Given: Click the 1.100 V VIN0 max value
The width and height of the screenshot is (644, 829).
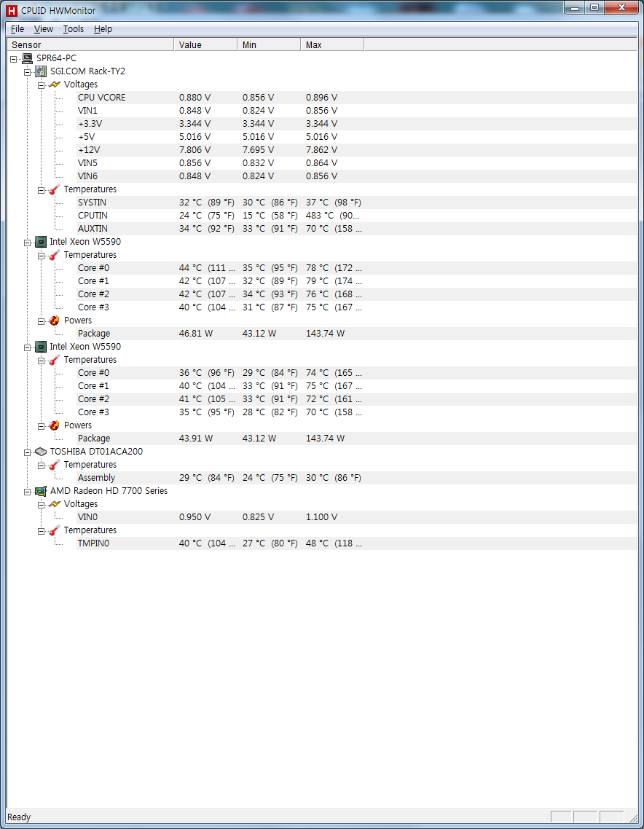Looking at the screenshot, I should [321, 517].
